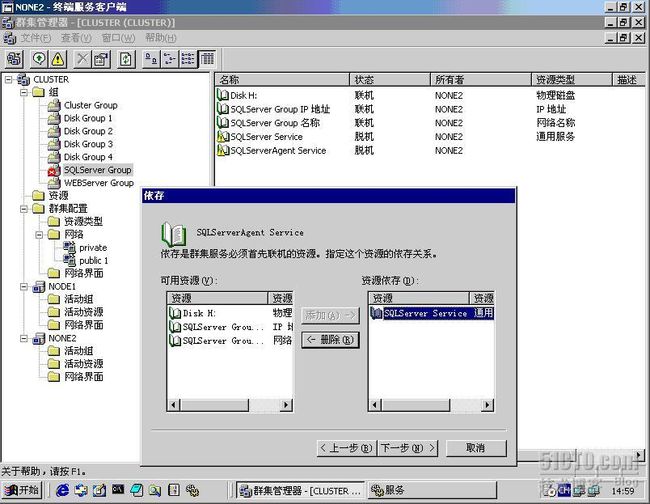The width and height of the screenshot is (650, 504).
Task: Click the 上一步(B) back button
Action: pyautogui.click(x=347, y=448)
